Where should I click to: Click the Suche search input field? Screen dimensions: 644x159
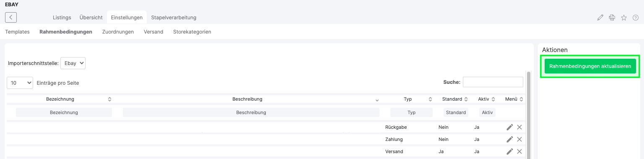point(493,82)
